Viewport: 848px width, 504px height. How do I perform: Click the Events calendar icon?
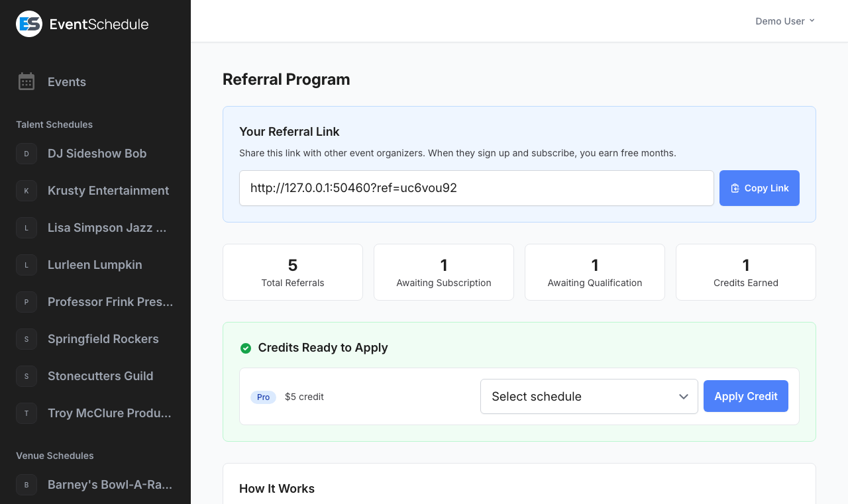pos(26,81)
